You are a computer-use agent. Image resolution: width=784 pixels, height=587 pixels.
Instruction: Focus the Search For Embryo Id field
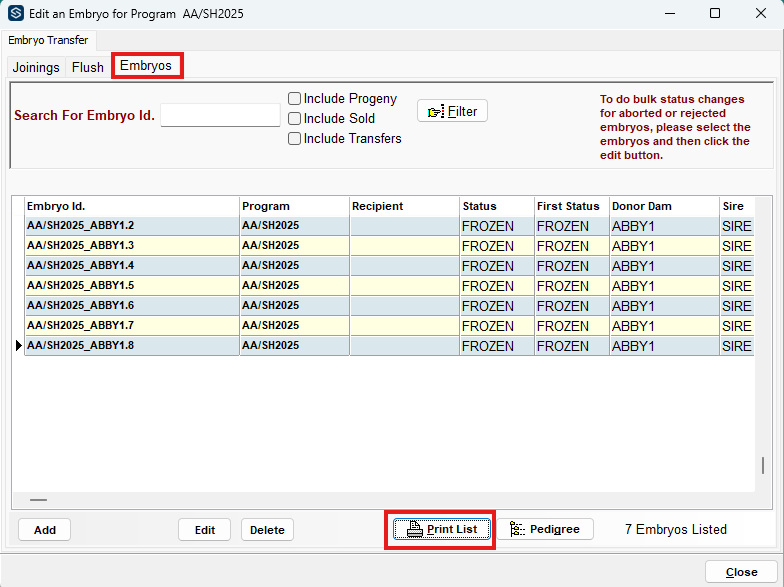pos(220,115)
